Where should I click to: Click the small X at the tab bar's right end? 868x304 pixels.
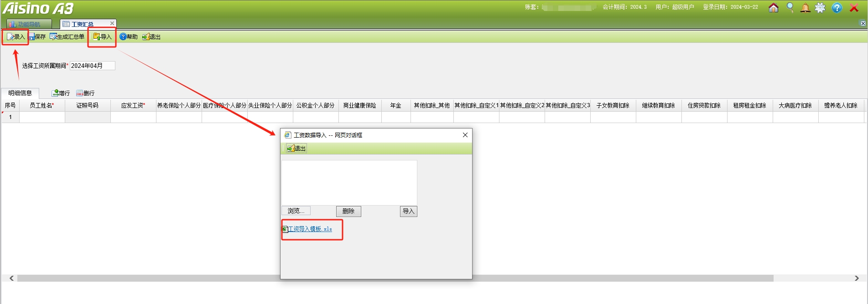[x=863, y=23]
